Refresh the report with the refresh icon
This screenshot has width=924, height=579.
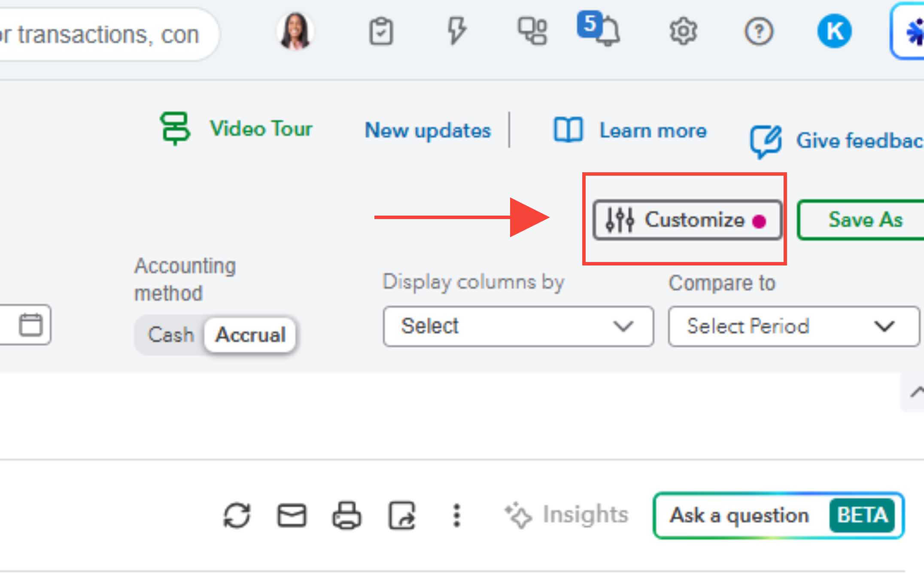tap(237, 515)
